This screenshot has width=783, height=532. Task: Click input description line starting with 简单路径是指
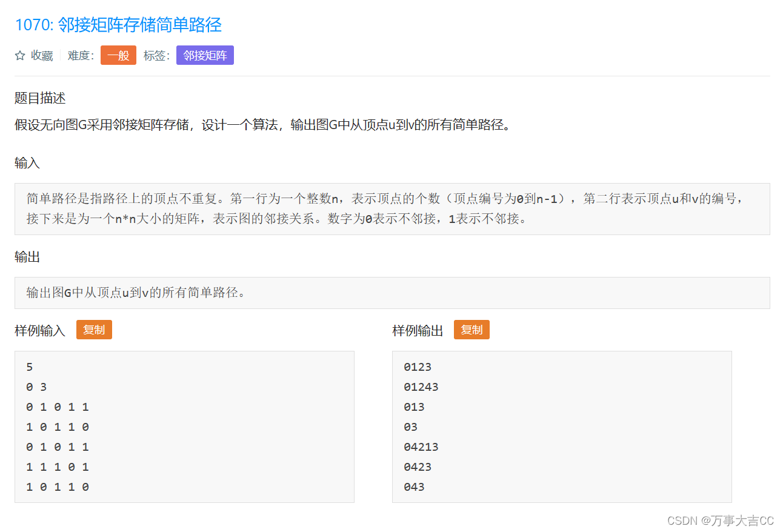click(x=385, y=199)
